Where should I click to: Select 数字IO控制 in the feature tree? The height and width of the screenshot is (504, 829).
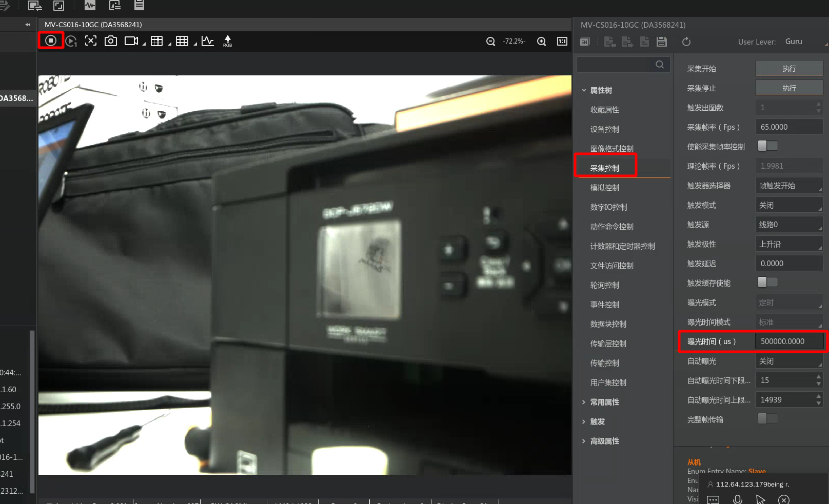tap(609, 207)
